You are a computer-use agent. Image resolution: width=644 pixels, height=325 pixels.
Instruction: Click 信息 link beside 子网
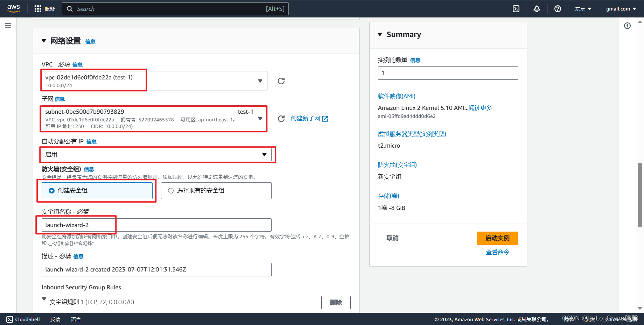[x=59, y=99]
